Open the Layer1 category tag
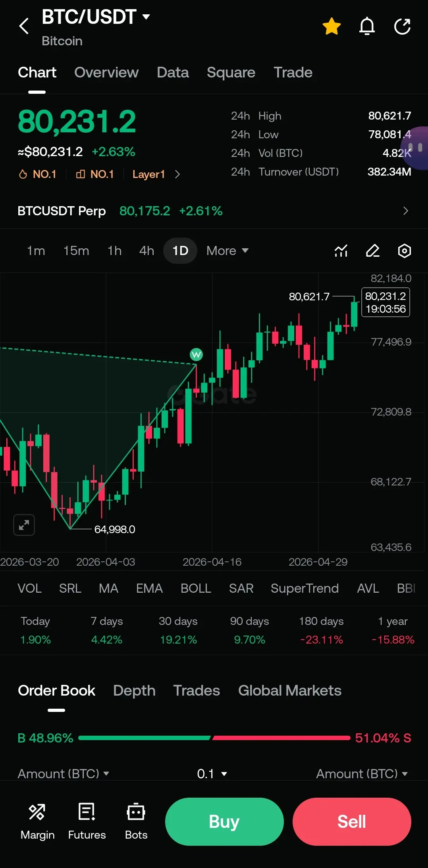Screen dimensions: 428x868 pyautogui.click(x=148, y=174)
